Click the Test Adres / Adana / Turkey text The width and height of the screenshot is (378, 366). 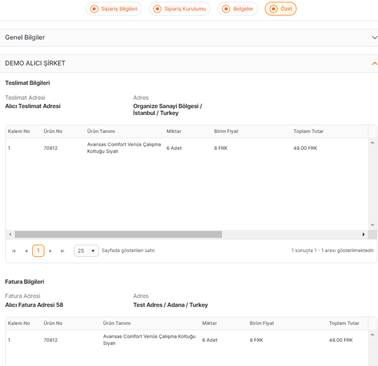click(x=170, y=305)
